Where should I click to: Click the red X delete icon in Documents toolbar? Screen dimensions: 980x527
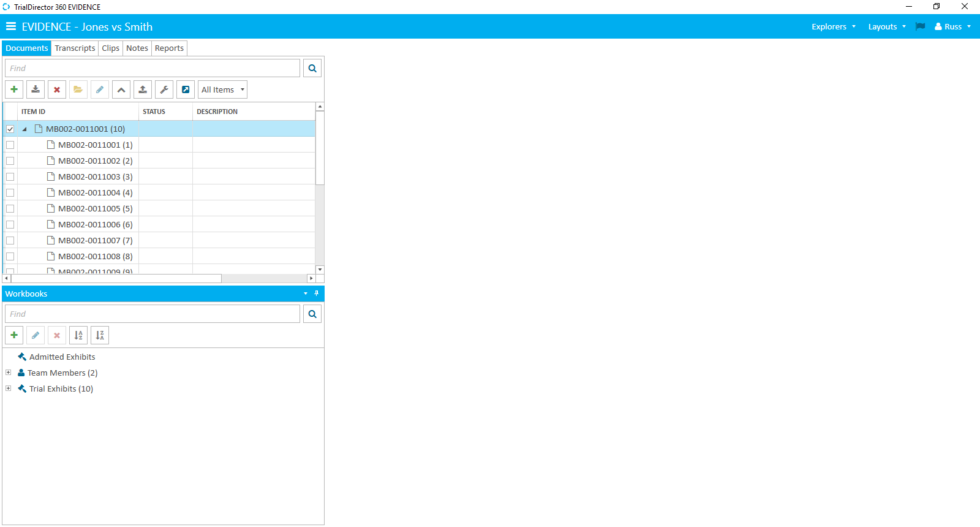point(57,89)
